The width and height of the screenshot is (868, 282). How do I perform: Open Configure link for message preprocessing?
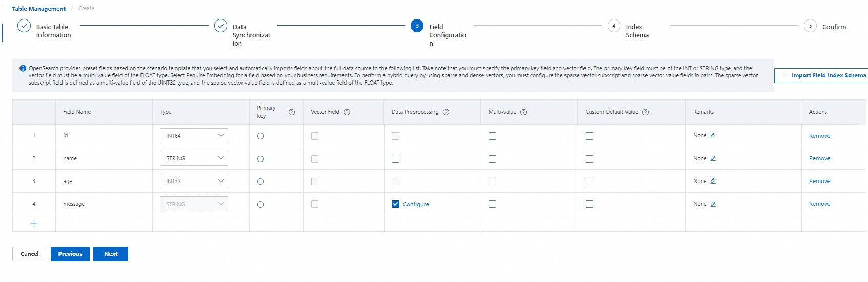tap(416, 204)
